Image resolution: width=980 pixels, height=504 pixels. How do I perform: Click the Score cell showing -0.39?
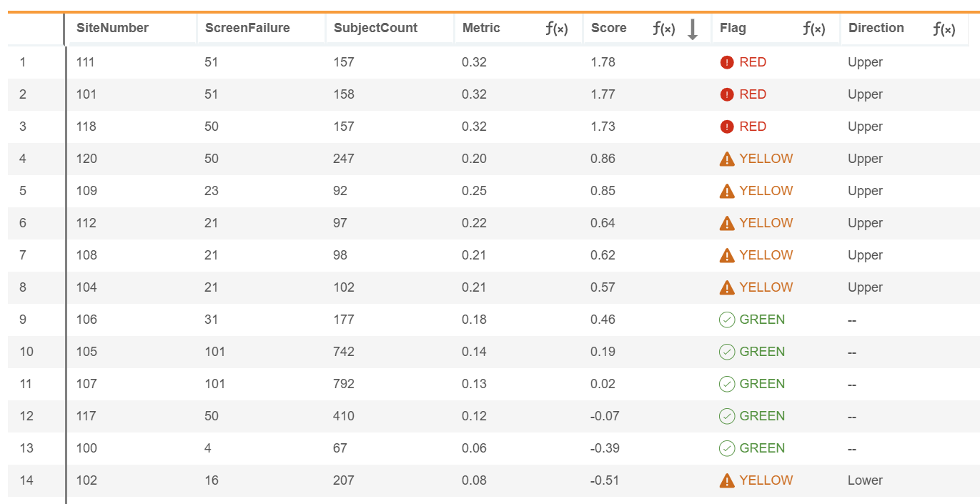605,448
